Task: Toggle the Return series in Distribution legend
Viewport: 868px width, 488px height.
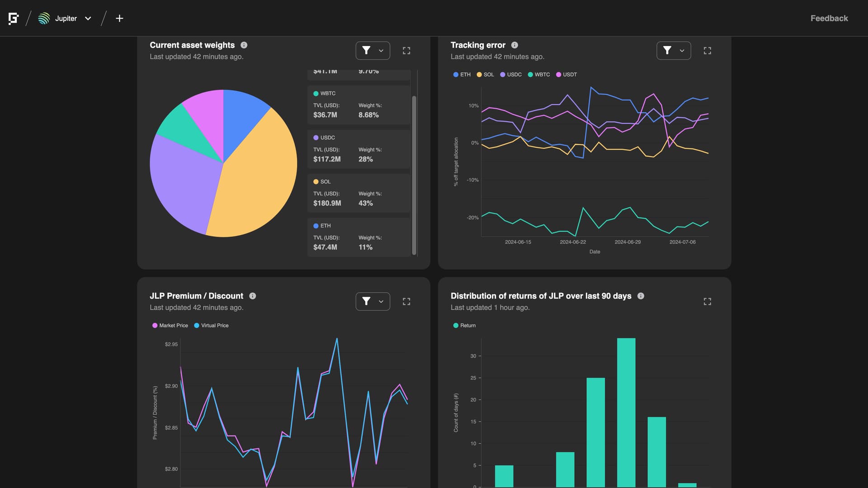Action: point(464,325)
